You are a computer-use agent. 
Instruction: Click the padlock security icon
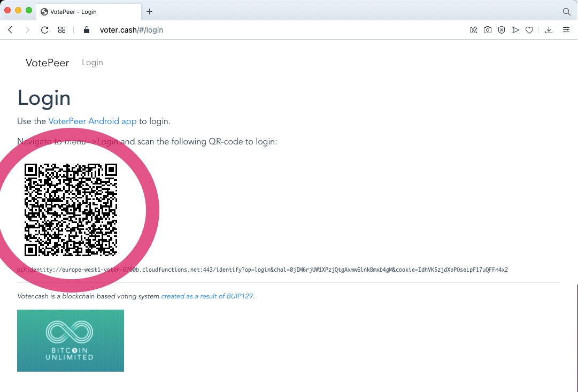pos(87,30)
